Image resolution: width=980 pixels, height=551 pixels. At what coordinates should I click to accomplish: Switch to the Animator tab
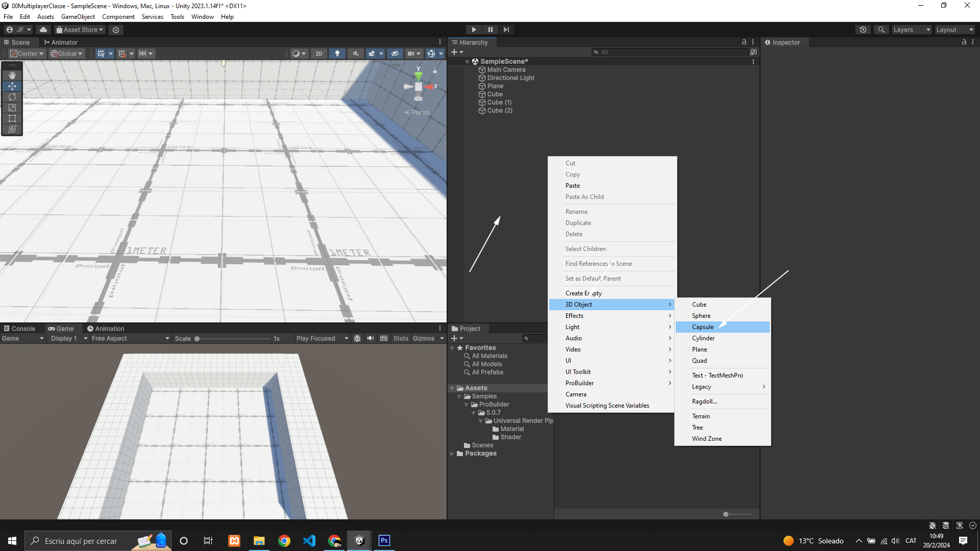tap(61, 42)
